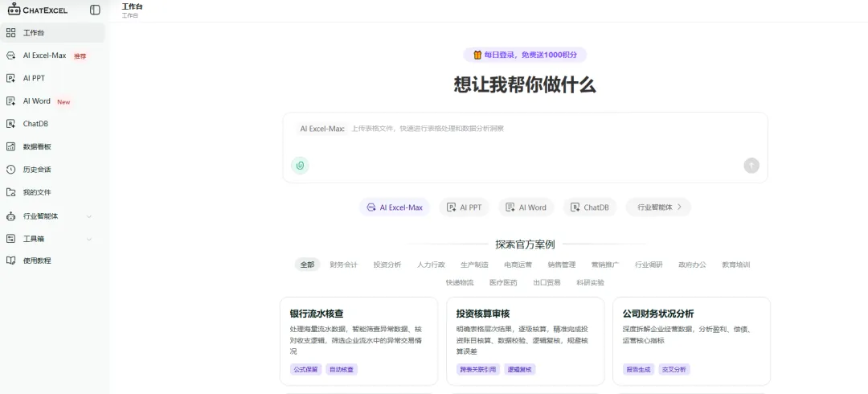This screenshot has height=394, width=868.
Task: Open ChatDB in the sidebar
Action: coord(52,124)
